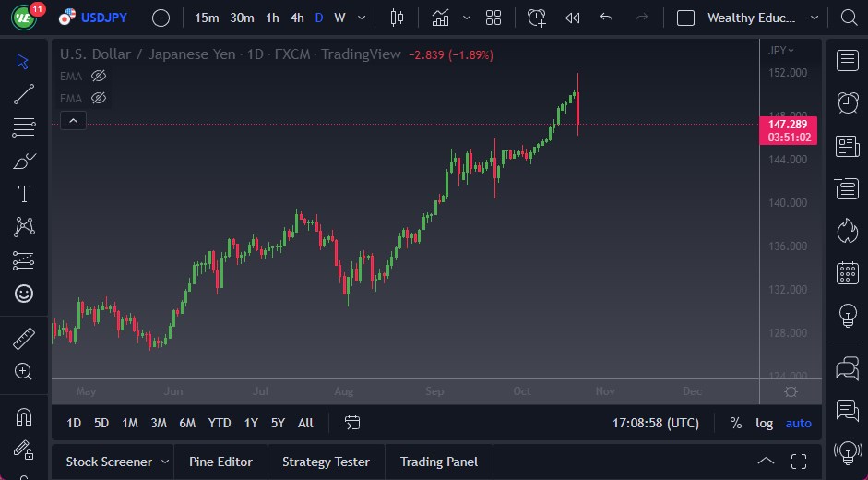Open the Watchlist panel icon
Image resolution: width=868 pixels, height=480 pixels.
click(847, 61)
